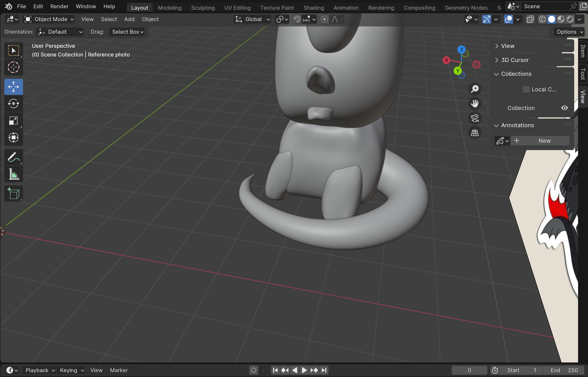Open the shading options dropdown arrow
Viewport: 588px width, 377px height.
580,19
